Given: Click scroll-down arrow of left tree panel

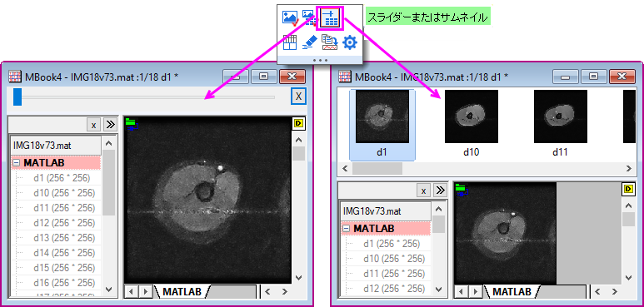Looking at the screenshot, I should (x=109, y=289).
